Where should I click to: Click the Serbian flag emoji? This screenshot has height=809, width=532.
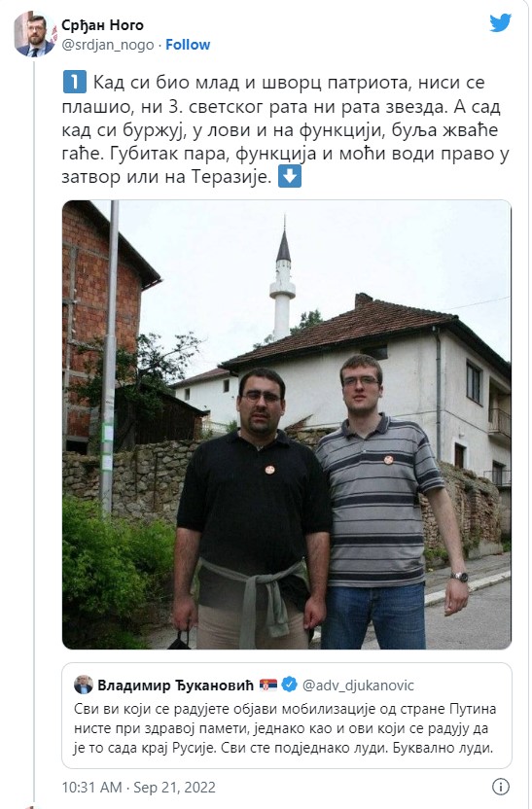(268, 685)
